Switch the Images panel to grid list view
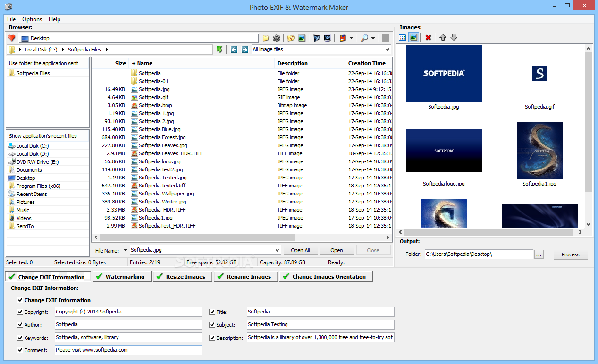This screenshot has width=598, height=364. point(403,37)
